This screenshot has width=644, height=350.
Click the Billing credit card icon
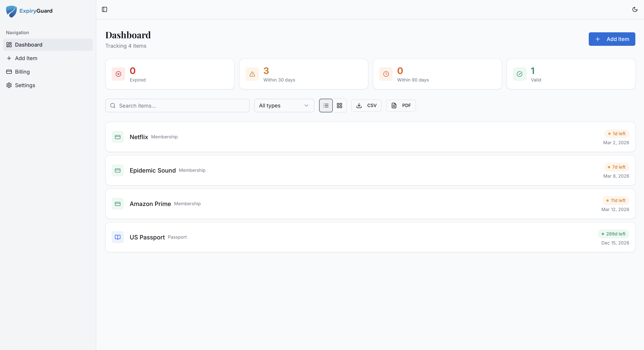9,72
